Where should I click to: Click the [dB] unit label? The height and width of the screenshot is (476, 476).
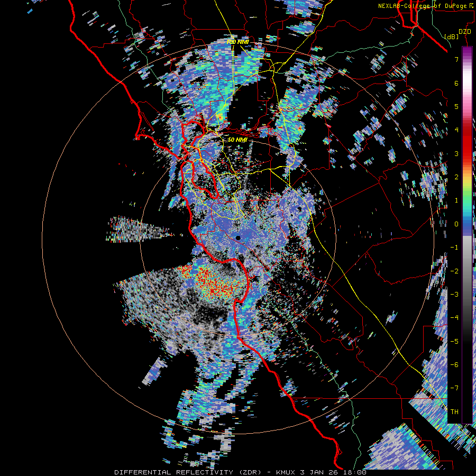click(452, 36)
